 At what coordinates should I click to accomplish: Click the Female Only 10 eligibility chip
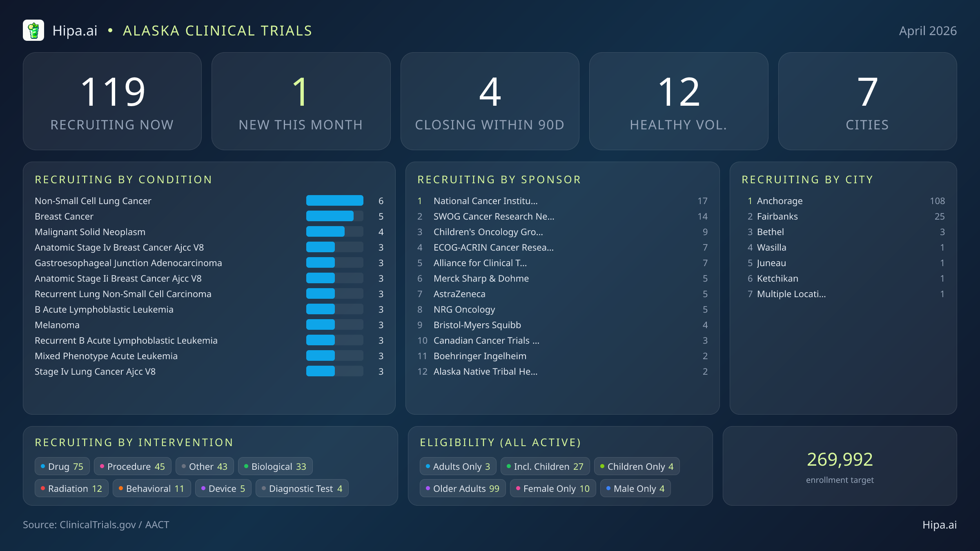(553, 488)
